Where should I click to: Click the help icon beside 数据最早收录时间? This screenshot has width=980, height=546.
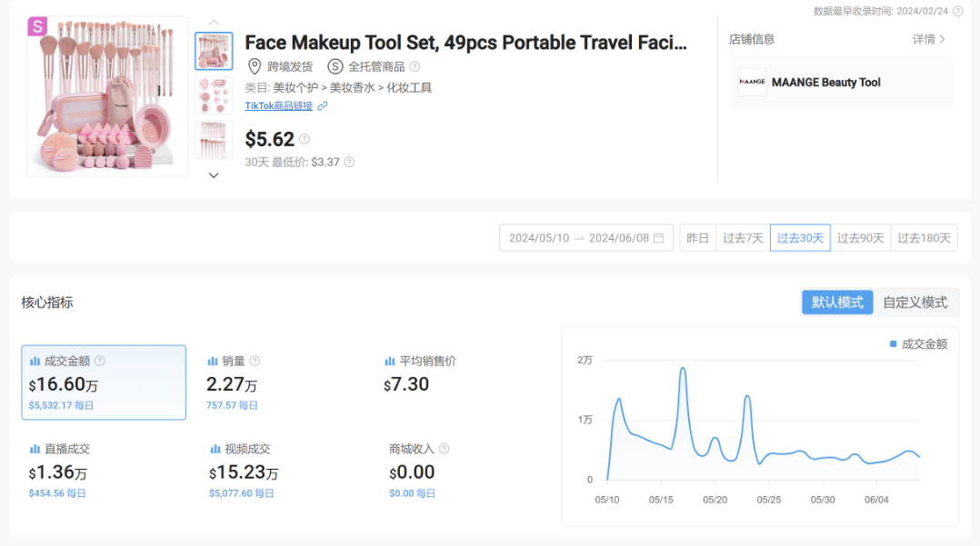(957, 11)
